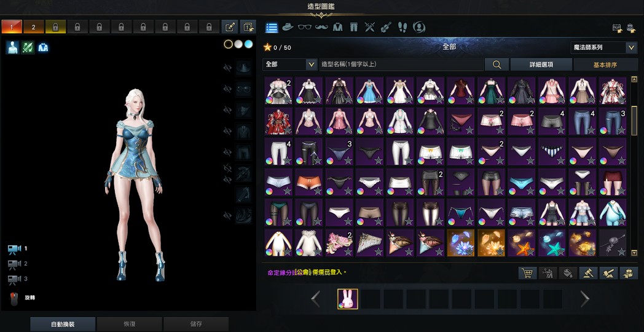Image resolution: width=644 pixels, height=332 pixels.
Task: Toggle visibility of the glasses slot
Action: click(228, 89)
